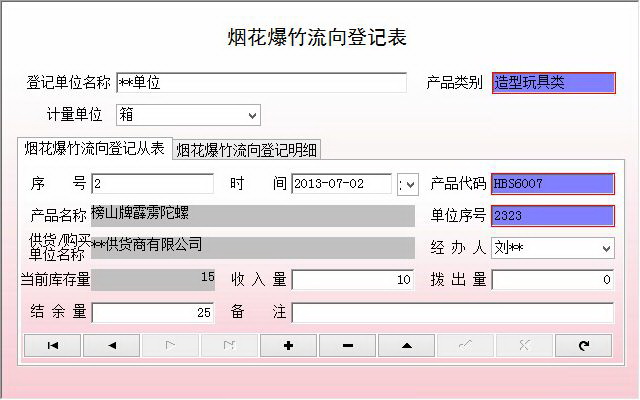Viewport: 640px width, 400px height.
Task: Click the next record arrow button
Action: point(171,346)
